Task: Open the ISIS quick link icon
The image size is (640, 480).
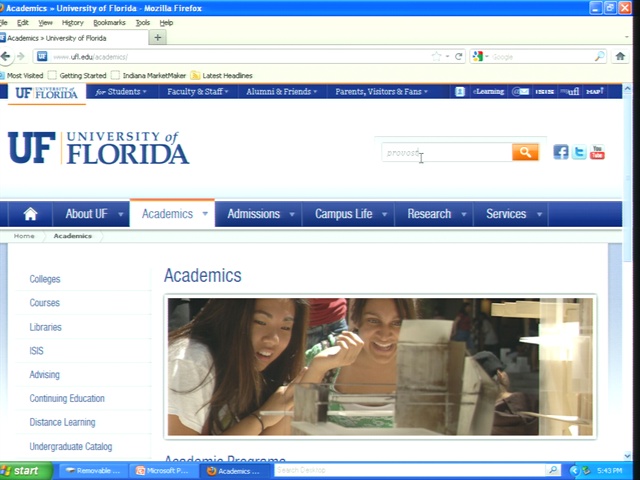Action: (x=544, y=92)
